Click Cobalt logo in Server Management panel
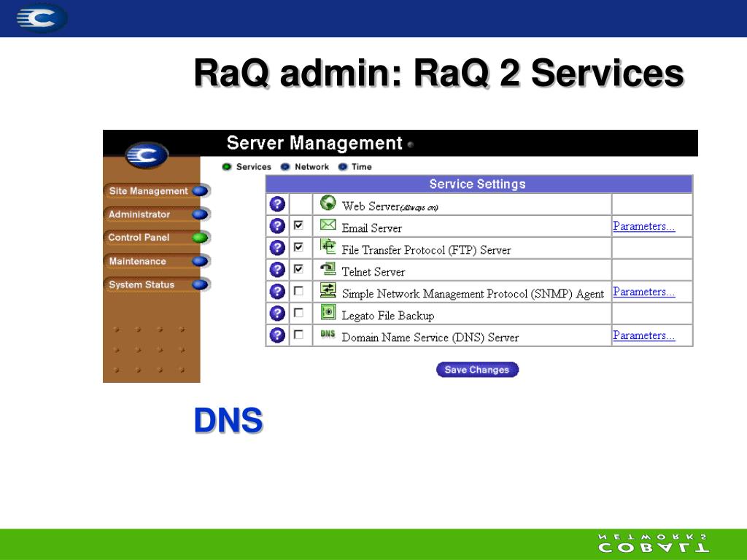Image resolution: width=747 pixels, height=560 pixels. click(x=147, y=155)
